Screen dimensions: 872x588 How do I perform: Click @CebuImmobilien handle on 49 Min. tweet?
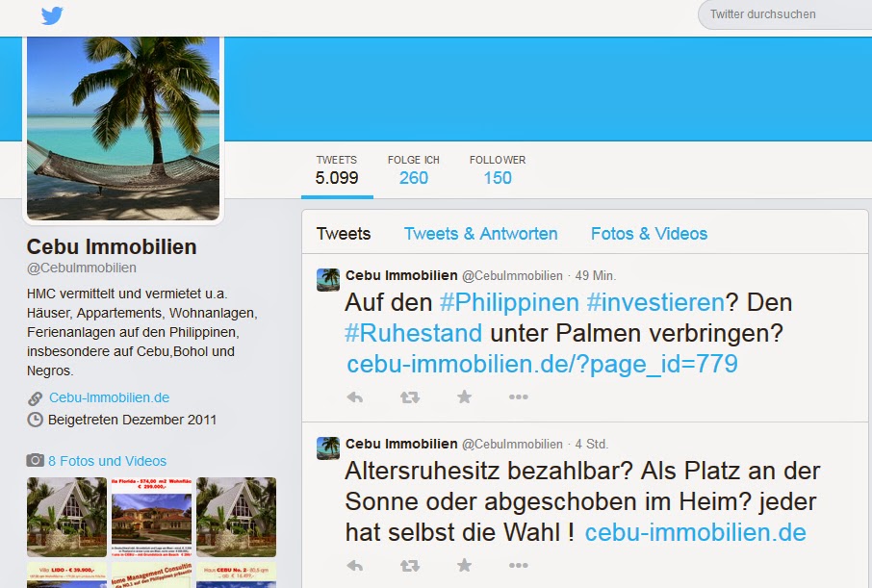point(512,275)
